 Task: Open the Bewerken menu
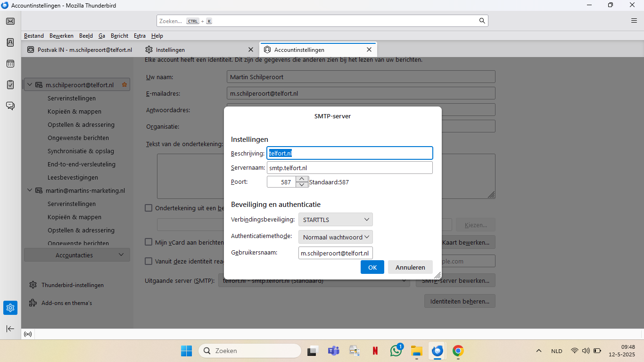coord(61,36)
